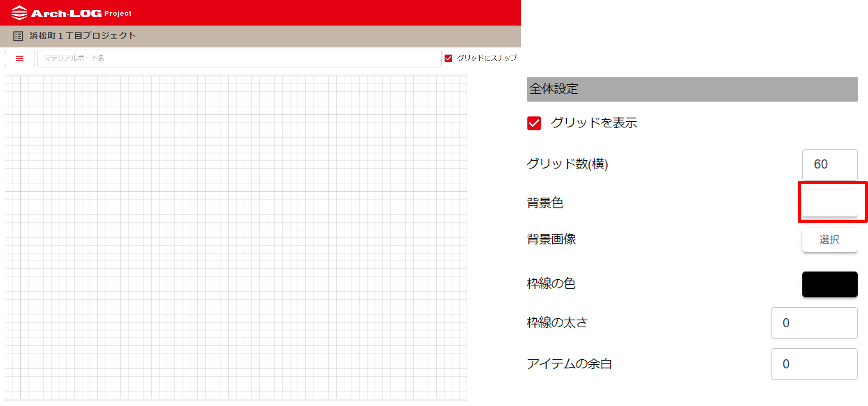868x406 pixels.
Task: Focus the マテリアルボード名 input field
Action: 239,58
